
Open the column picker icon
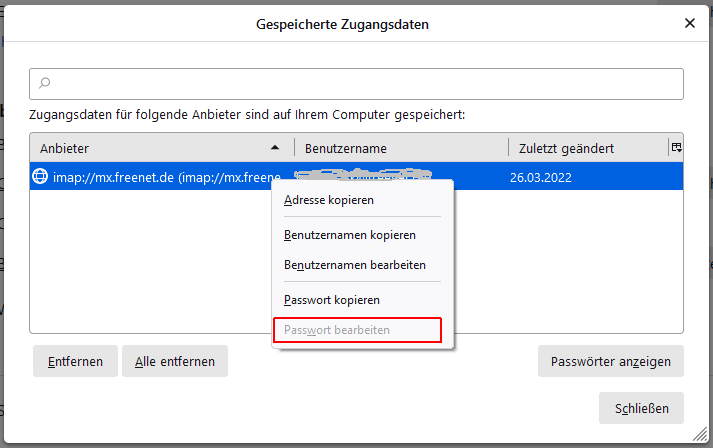tap(677, 147)
